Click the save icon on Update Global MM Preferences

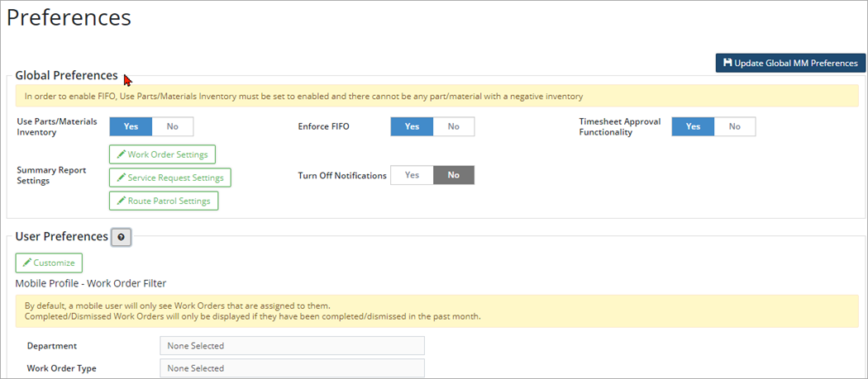tap(727, 63)
